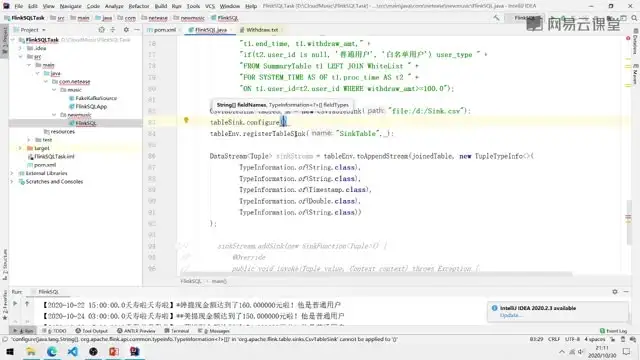Viewport: 640px width, 360px height.
Task: Click the collapse-all icon in the Project panel
Action: click(113, 30)
